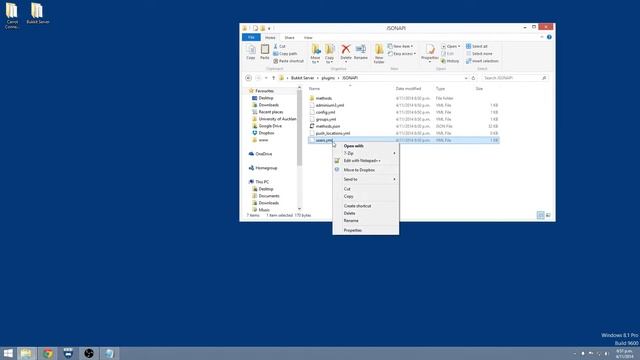Switch to the large icons view button
Viewport: 640px width, 360px height.
point(548,215)
